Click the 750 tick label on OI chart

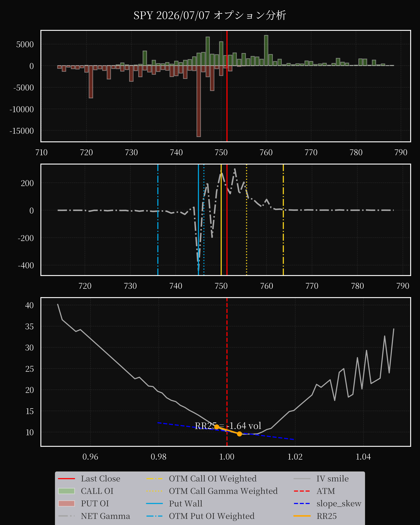pos(221,152)
